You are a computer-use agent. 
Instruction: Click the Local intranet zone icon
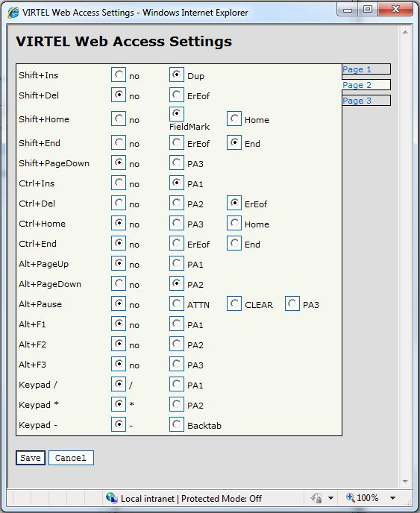112,498
